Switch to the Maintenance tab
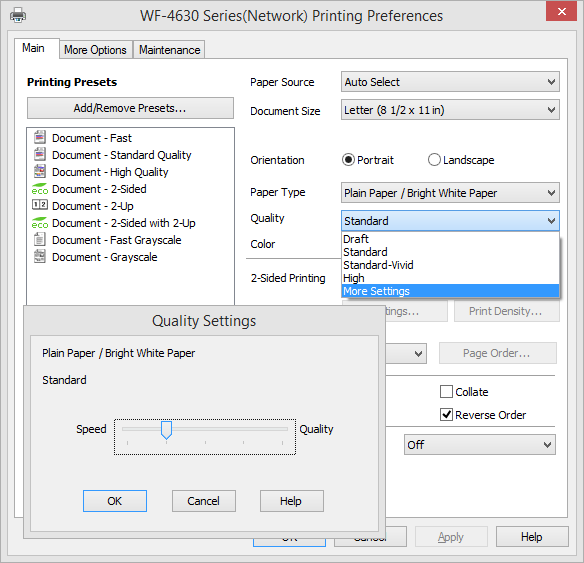This screenshot has width=584, height=563. [x=169, y=50]
